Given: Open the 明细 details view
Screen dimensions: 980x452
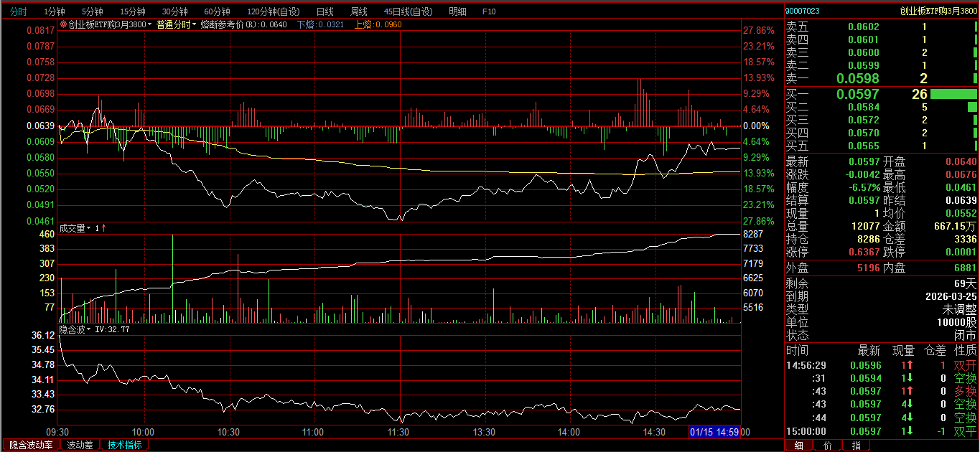Looking at the screenshot, I should pyautogui.click(x=457, y=11).
